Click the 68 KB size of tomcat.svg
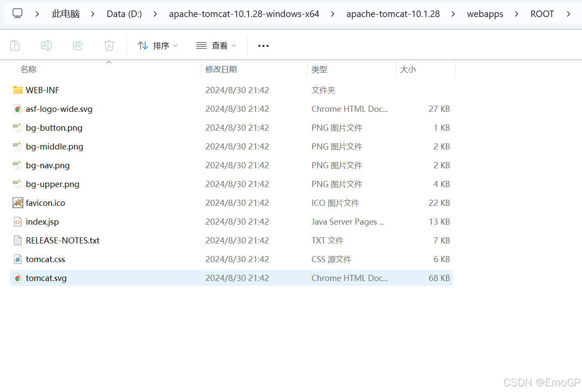582x392 pixels. click(439, 278)
